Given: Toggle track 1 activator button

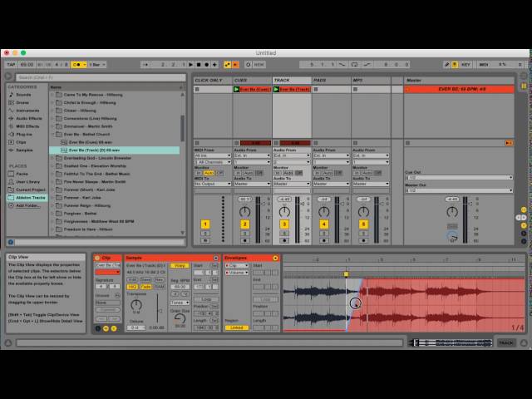Looking at the screenshot, I should tap(205, 224).
